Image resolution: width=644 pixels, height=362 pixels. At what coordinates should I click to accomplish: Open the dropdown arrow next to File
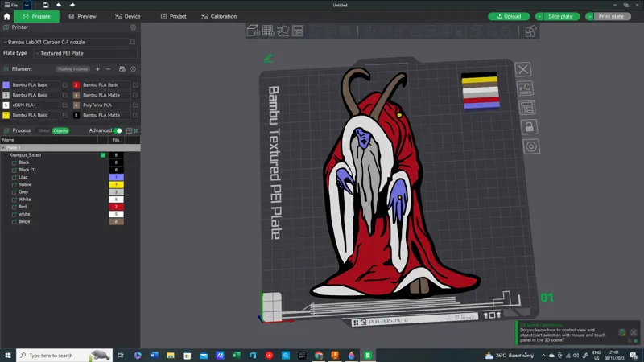pyautogui.click(x=27, y=5)
